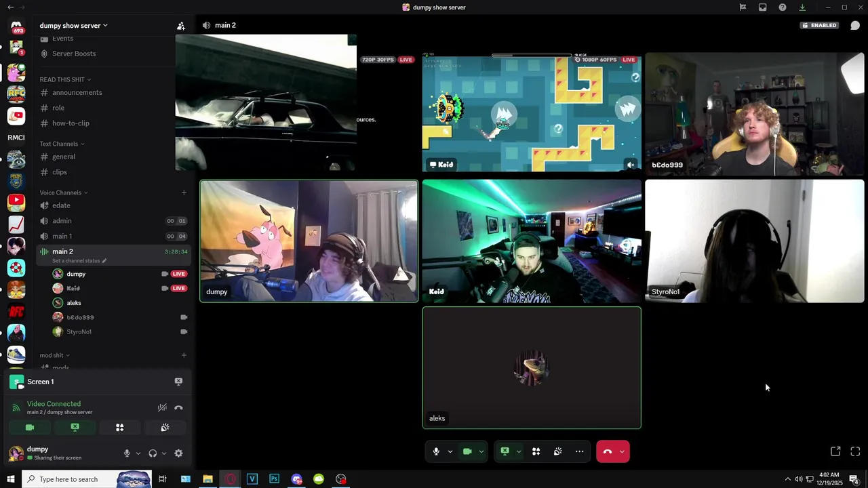Unmute Keid's stream speaker icon
The width and height of the screenshot is (868, 488).
tap(631, 165)
